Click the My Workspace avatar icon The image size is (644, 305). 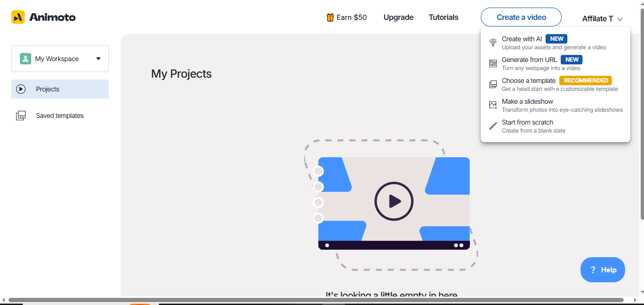pos(26,59)
